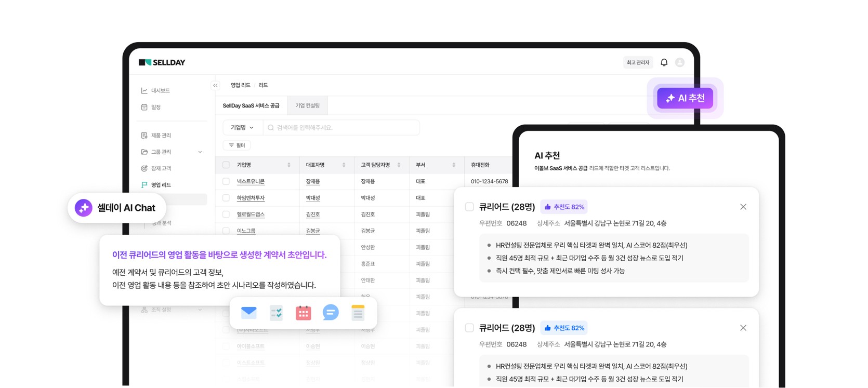The image size is (868, 388).
Task: Open the 아이블소프트 company link
Action: [x=251, y=346]
